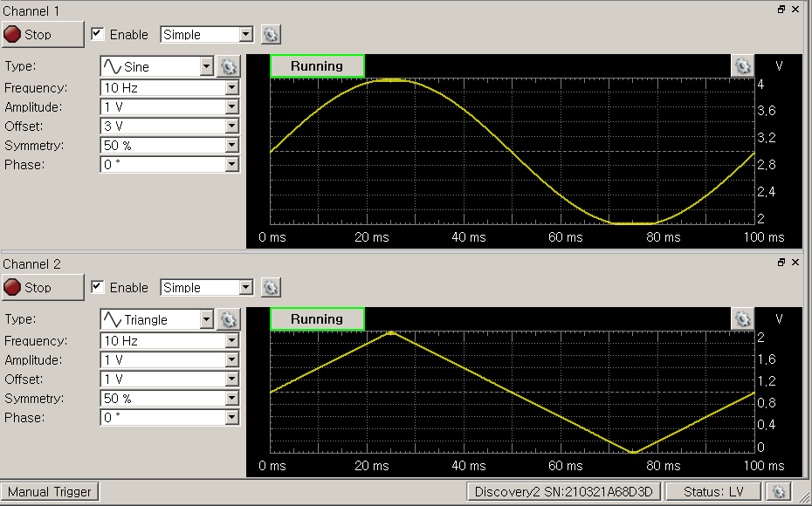Toggle the Channel 1 Enable checkbox
The width and height of the screenshot is (812, 506).
point(97,34)
